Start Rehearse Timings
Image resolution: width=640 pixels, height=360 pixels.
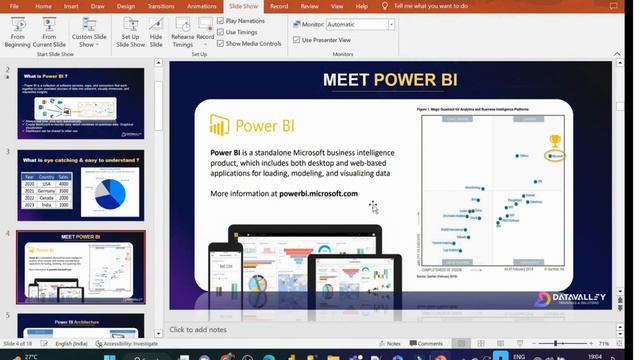182,32
